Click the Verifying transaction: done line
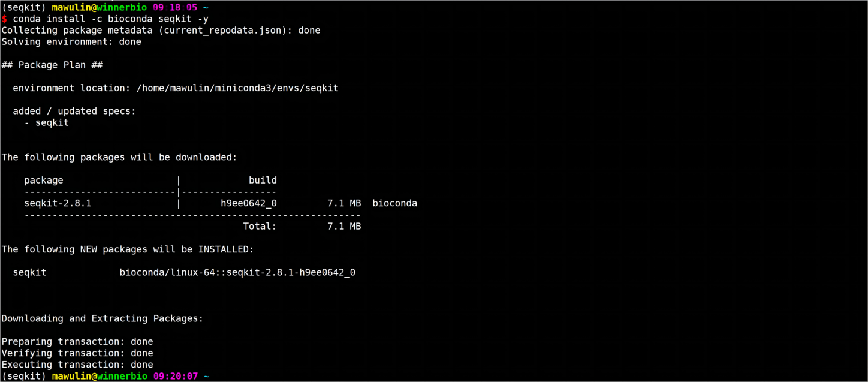The width and height of the screenshot is (868, 382). click(x=77, y=353)
